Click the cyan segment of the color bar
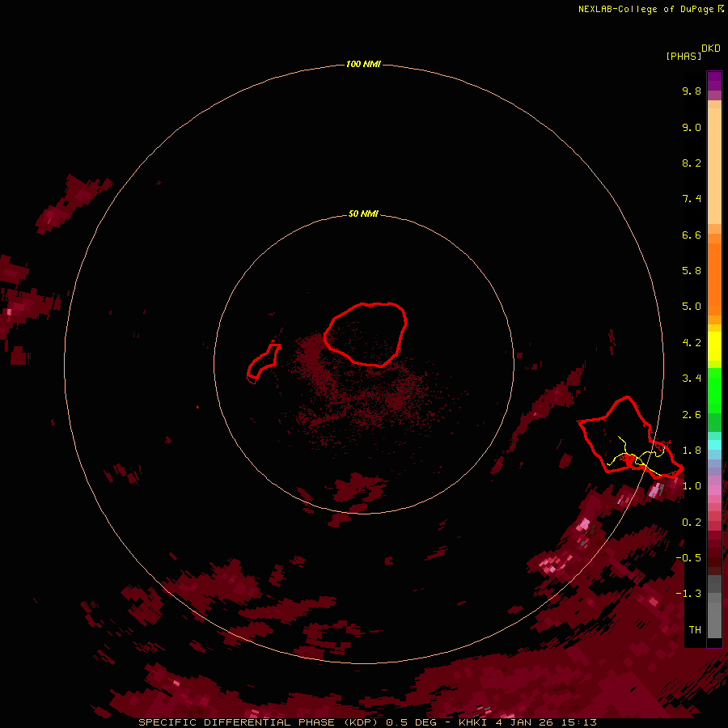The height and width of the screenshot is (728, 728). point(714,444)
